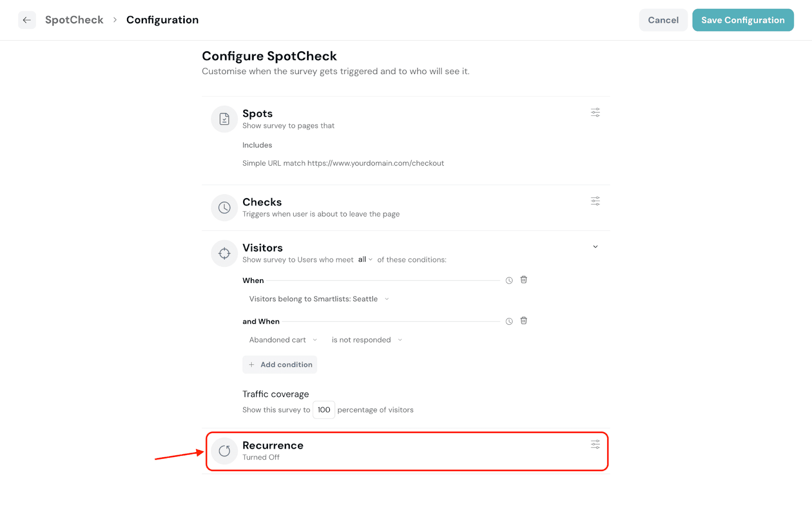Open Checks settings sliders icon
This screenshot has height=508, width=812.
click(x=595, y=201)
